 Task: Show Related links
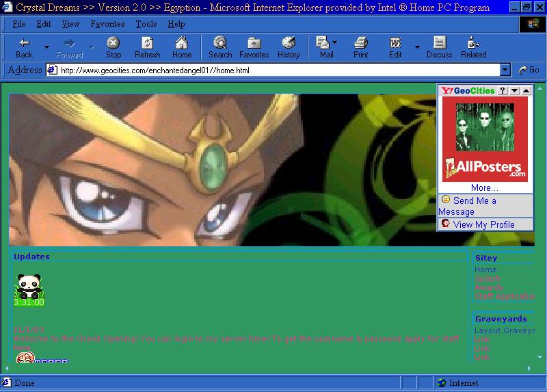(x=473, y=48)
